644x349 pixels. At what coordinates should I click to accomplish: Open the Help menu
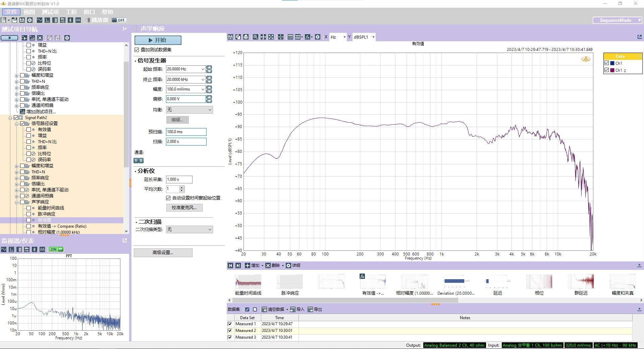[x=107, y=12]
